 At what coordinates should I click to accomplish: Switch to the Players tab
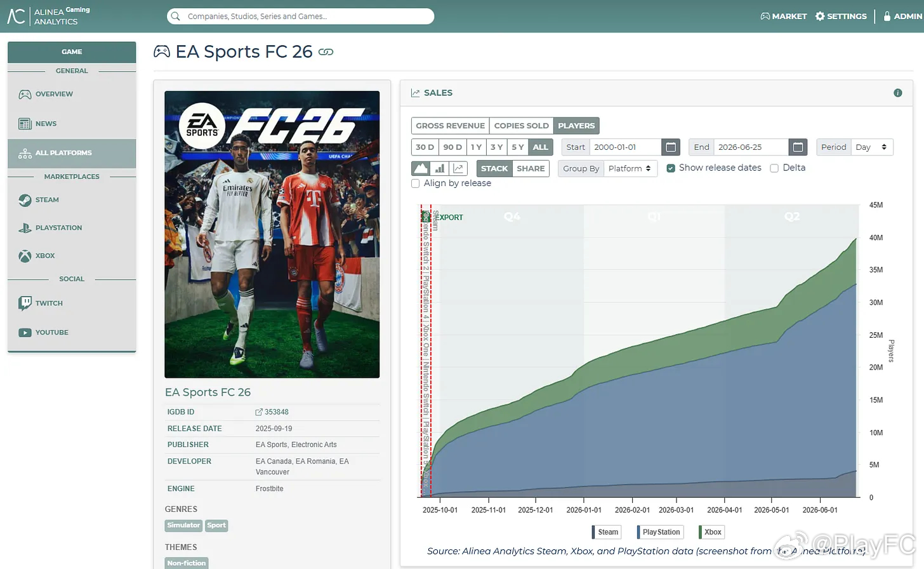576,126
